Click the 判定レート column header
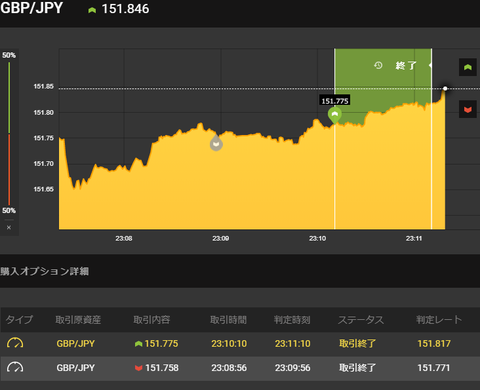Viewport: 480px width, 390px height. coord(439,320)
